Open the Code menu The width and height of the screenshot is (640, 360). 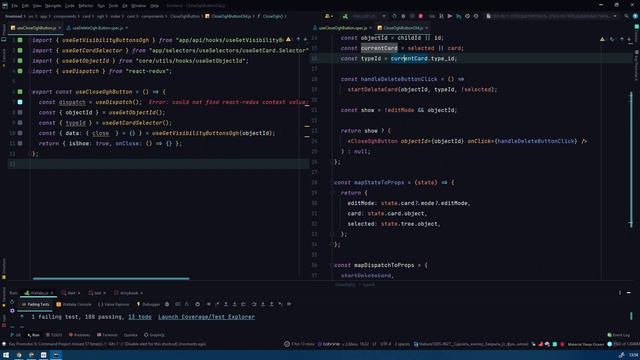click(x=70, y=6)
